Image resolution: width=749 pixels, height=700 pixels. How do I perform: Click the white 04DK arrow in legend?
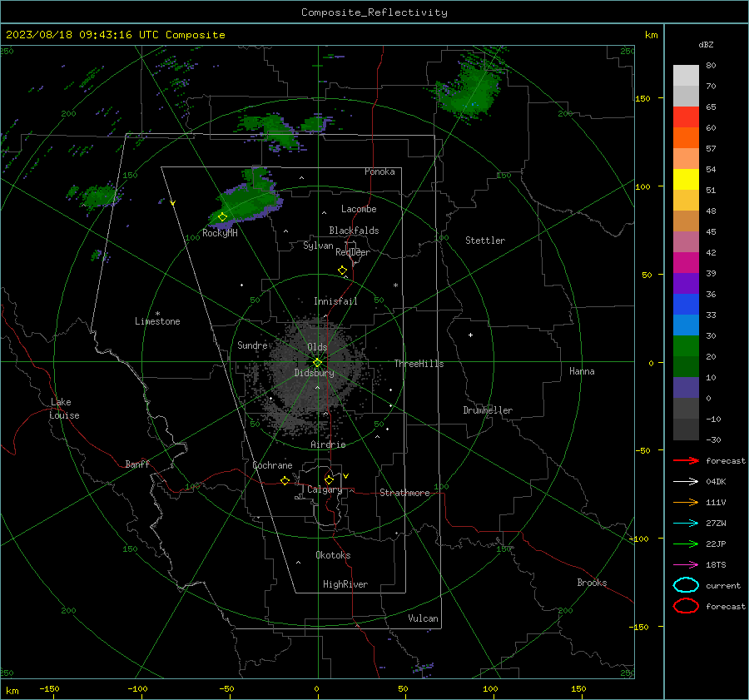coord(686,482)
